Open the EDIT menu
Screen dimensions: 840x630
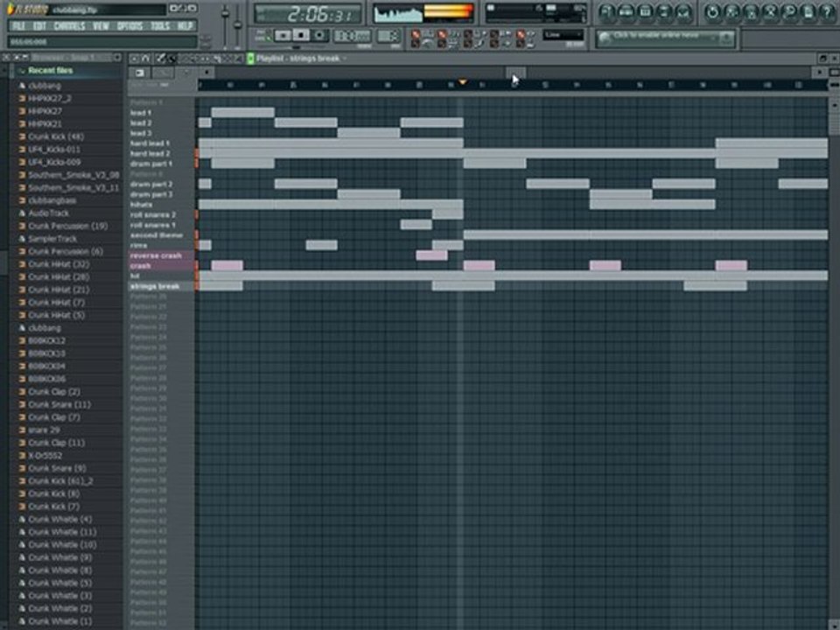[x=39, y=25]
